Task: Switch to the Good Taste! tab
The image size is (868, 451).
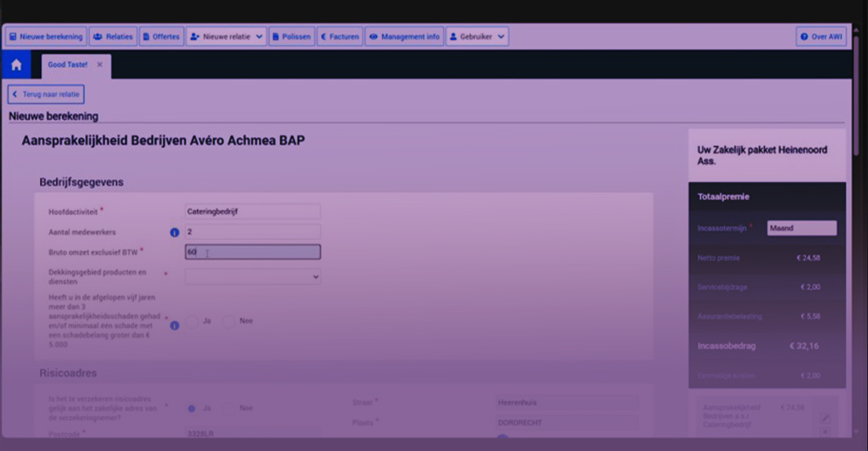Action: click(67, 65)
